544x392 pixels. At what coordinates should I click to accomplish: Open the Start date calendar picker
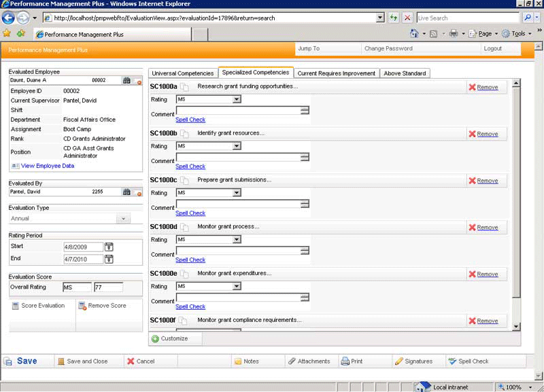point(109,247)
